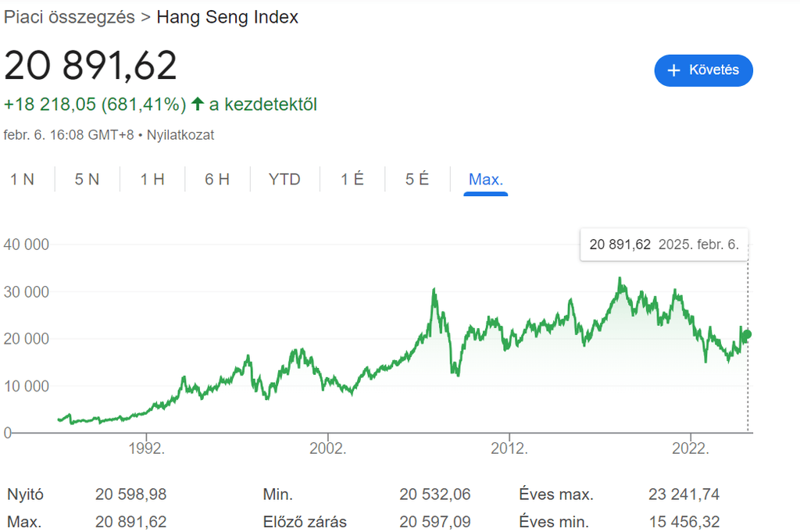
Task: Click the highlighted Max. period tab
Action: point(485,179)
